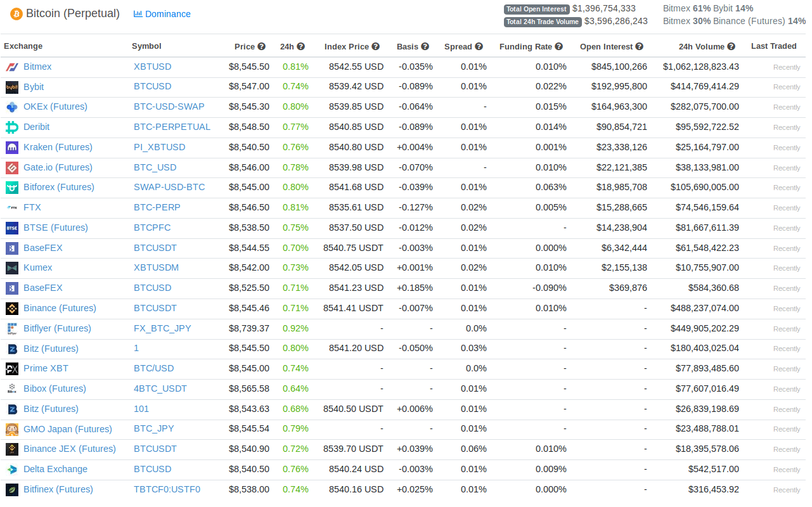Open the Dominance link
Viewport: 812px width, 507px height.
[166, 13]
